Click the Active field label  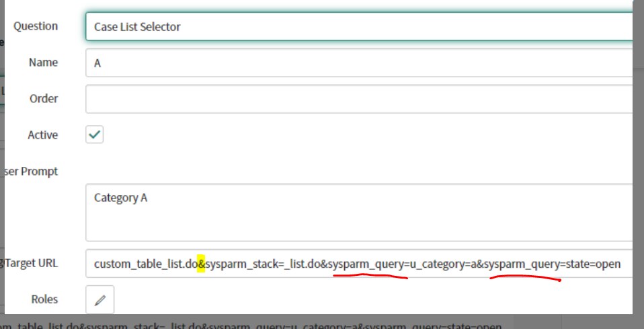pos(43,135)
